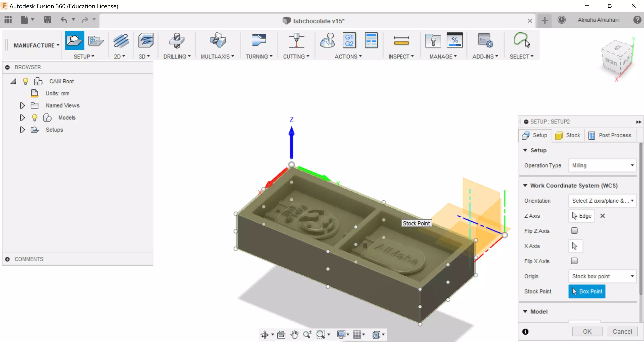
Task: Enable the Flip Z Axis checkbox
Action: coord(574,231)
